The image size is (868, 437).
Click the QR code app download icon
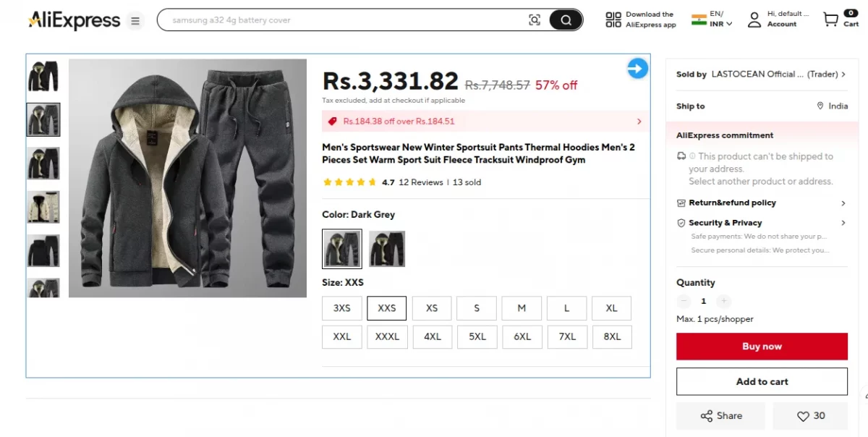click(x=613, y=20)
